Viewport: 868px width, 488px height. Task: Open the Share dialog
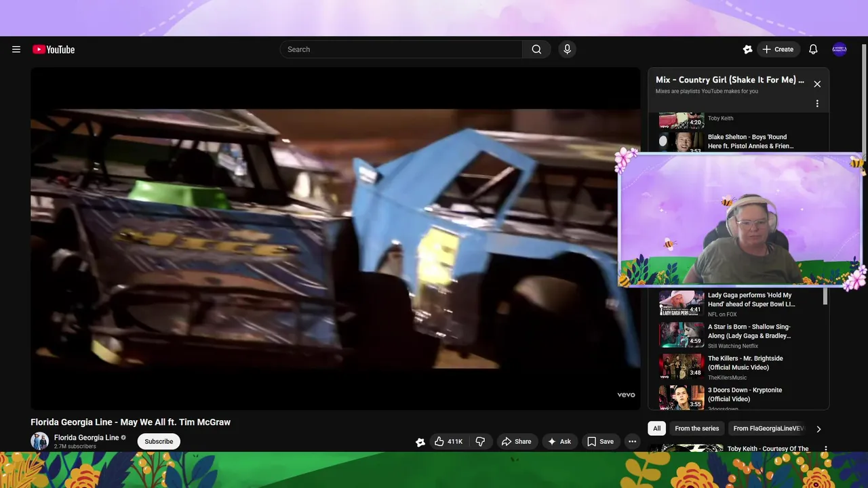click(x=517, y=441)
